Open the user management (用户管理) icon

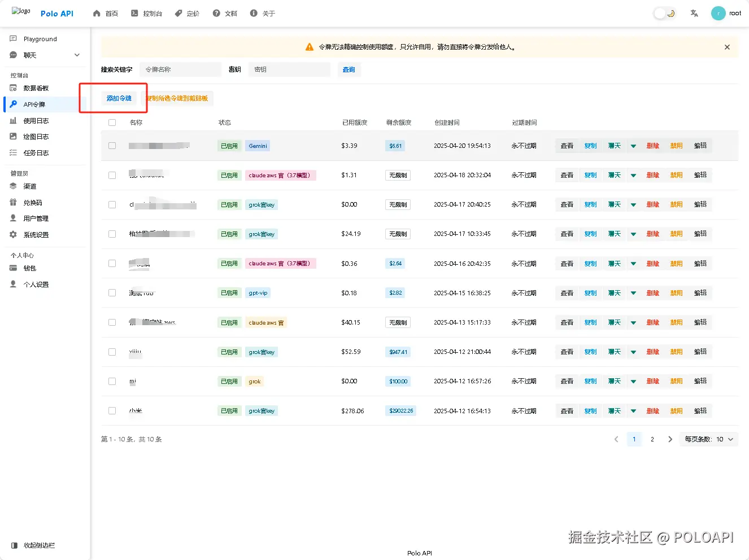[x=14, y=218]
